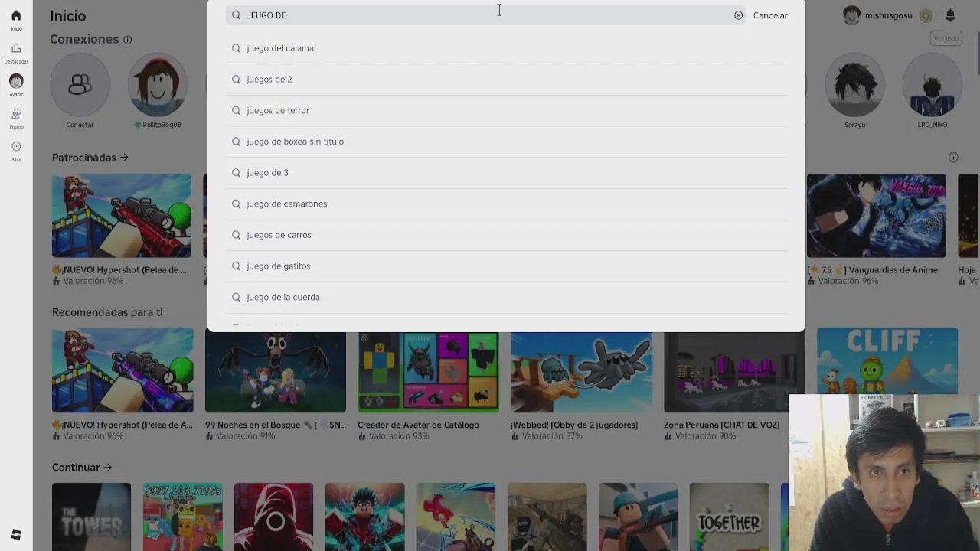Click info icon next to Conexiones
Screen dimensions: 980x551
(128, 40)
